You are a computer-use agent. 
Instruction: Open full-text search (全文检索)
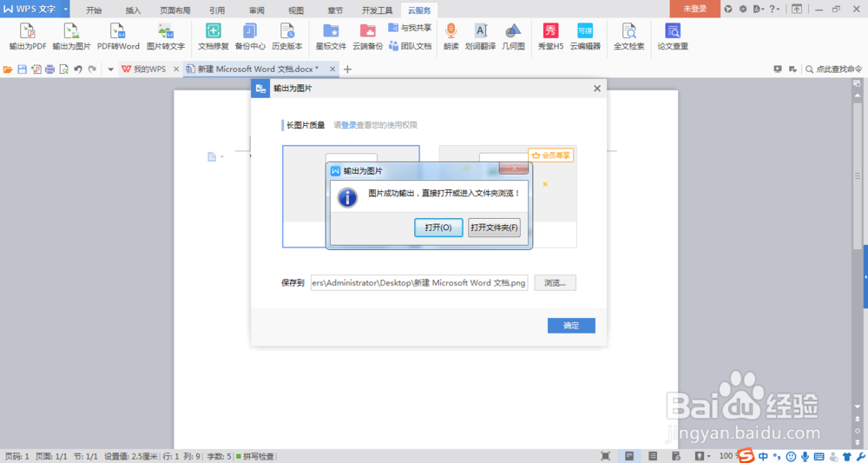point(628,37)
